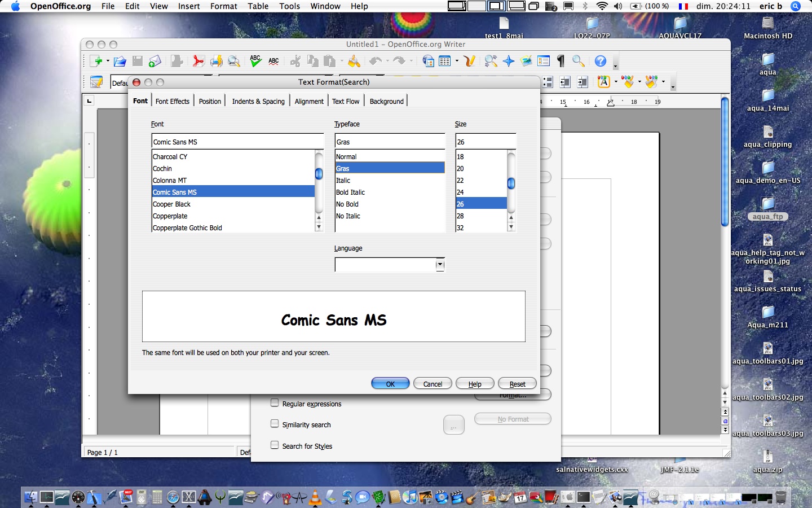Click the Increase Indent icon
The height and width of the screenshot is (508, 812).
coord(582,82)
